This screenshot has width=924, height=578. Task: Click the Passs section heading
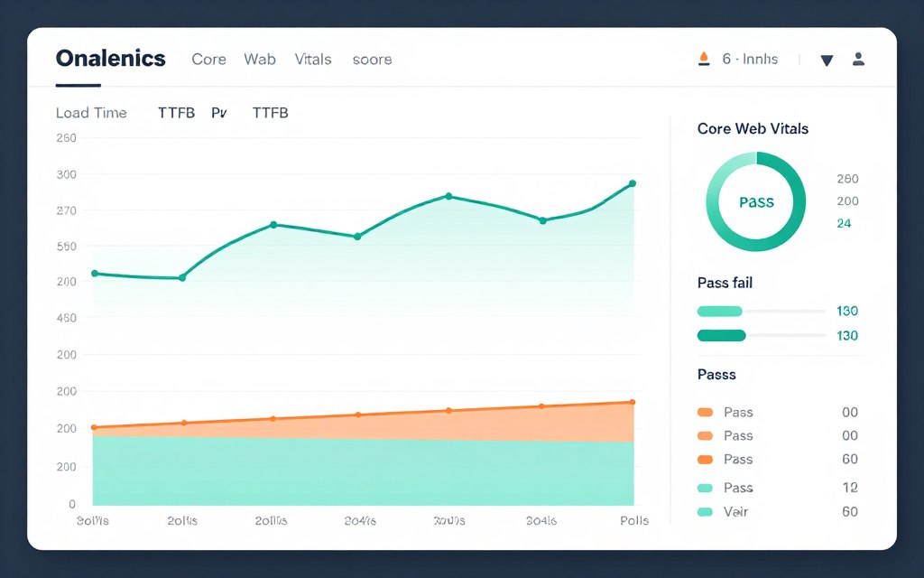pyautogui.click(x=716, y=375)
